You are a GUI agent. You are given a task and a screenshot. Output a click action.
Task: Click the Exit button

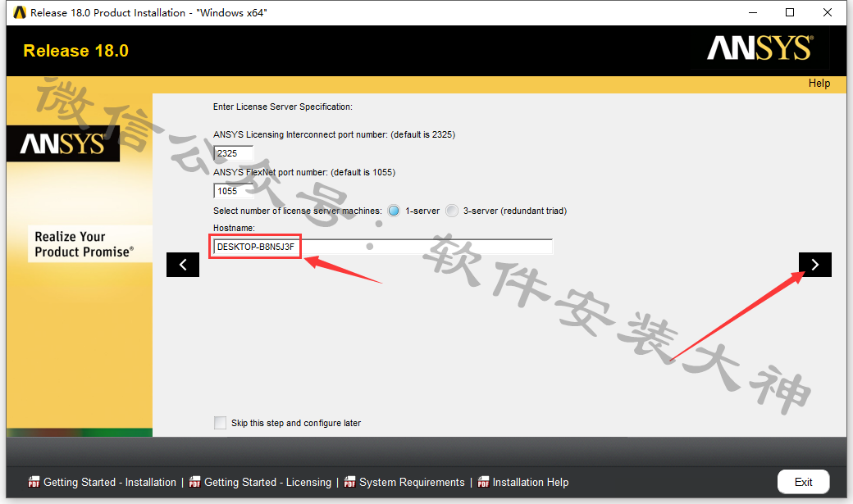(804, 482)
